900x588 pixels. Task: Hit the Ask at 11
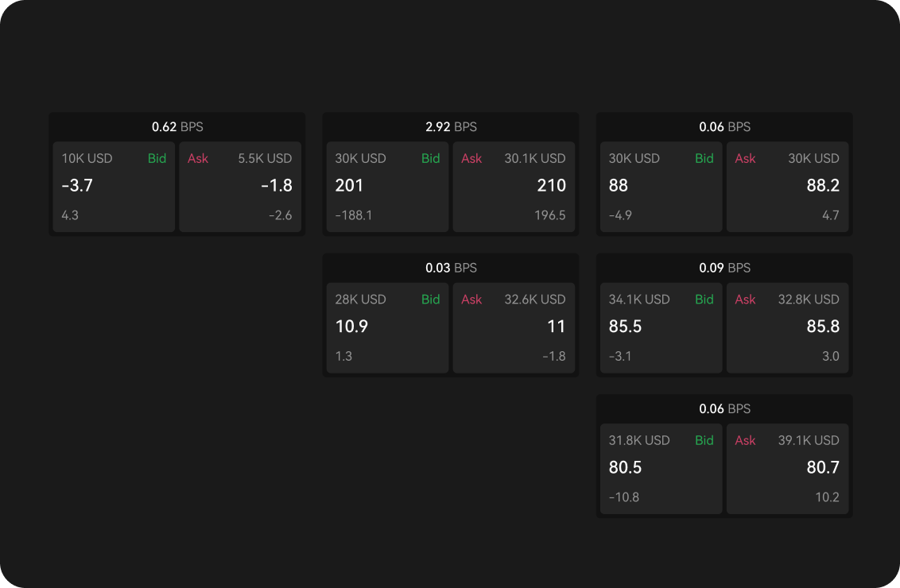click(514, 327)
